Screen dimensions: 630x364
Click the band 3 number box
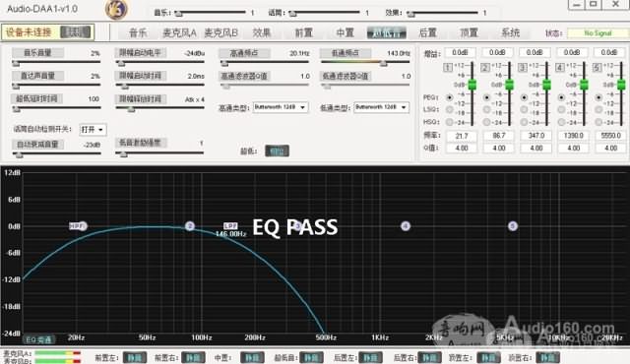(x=523, y=68)
